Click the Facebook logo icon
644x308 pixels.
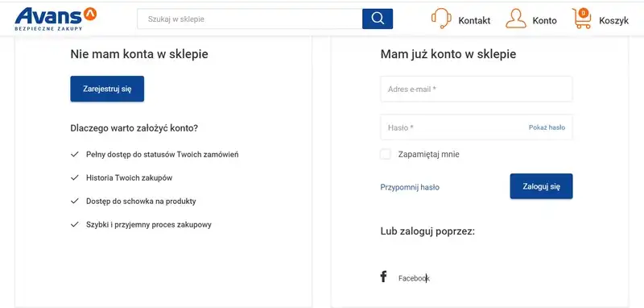coord(383,277)
